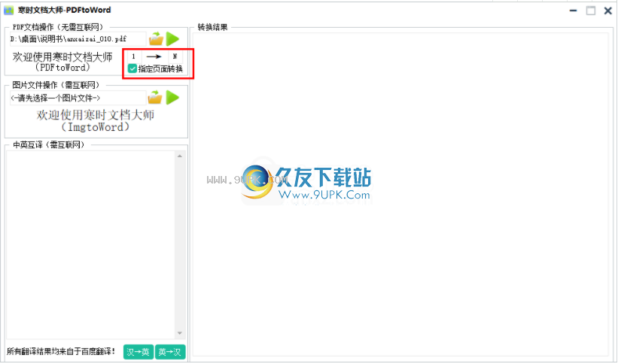618x364 pixels.
Task: Maximize the PDFtoWord window
Action: (x=590, y=11)
